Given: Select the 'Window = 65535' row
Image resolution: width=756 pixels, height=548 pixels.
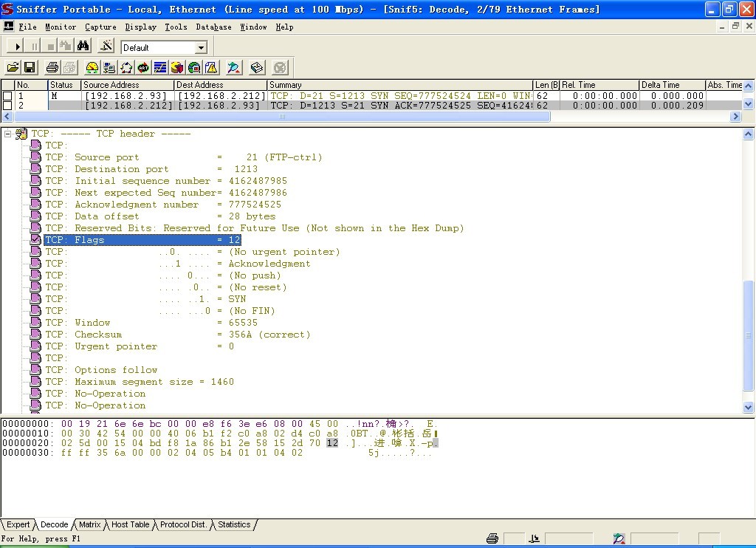Looking at the screenshot, I should coord(151,323).
